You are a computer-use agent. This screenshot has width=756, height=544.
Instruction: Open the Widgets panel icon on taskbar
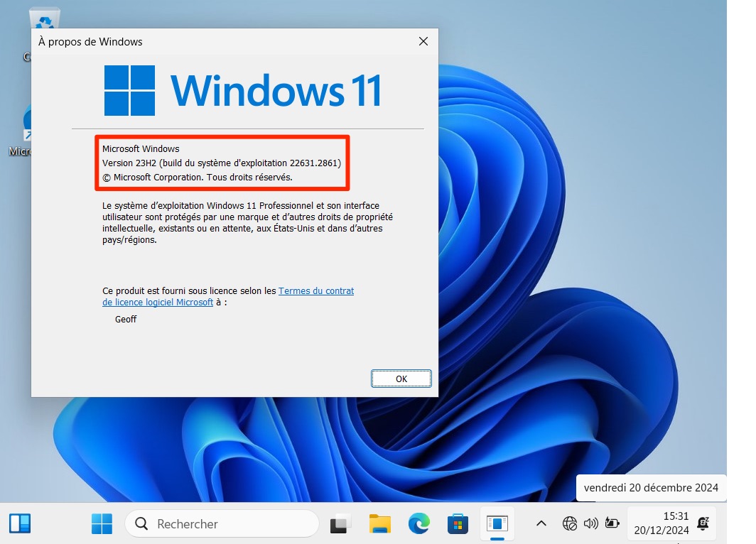[20, 524]
